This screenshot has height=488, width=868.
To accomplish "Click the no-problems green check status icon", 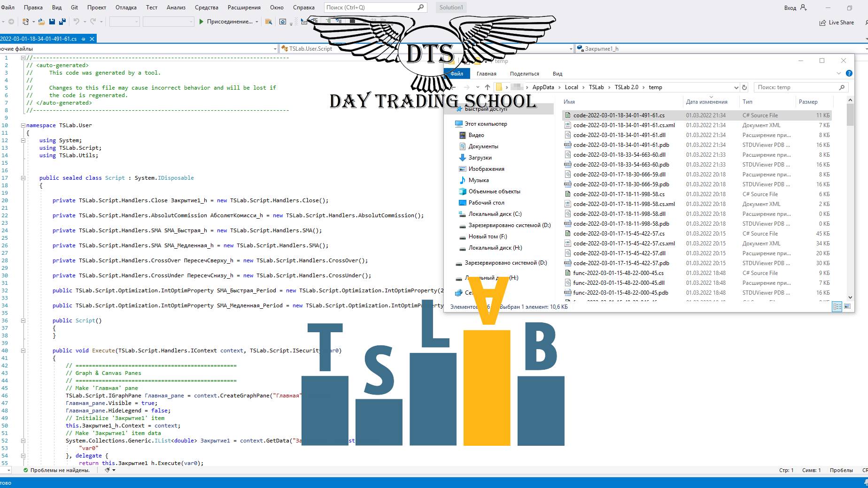I will point(26,470).
